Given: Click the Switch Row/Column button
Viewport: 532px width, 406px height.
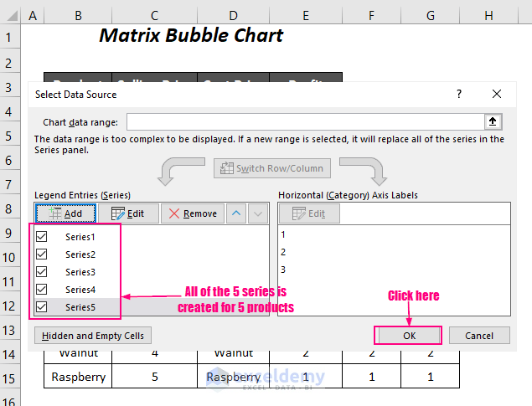Looking at the screenshot, I should point(272,168).
